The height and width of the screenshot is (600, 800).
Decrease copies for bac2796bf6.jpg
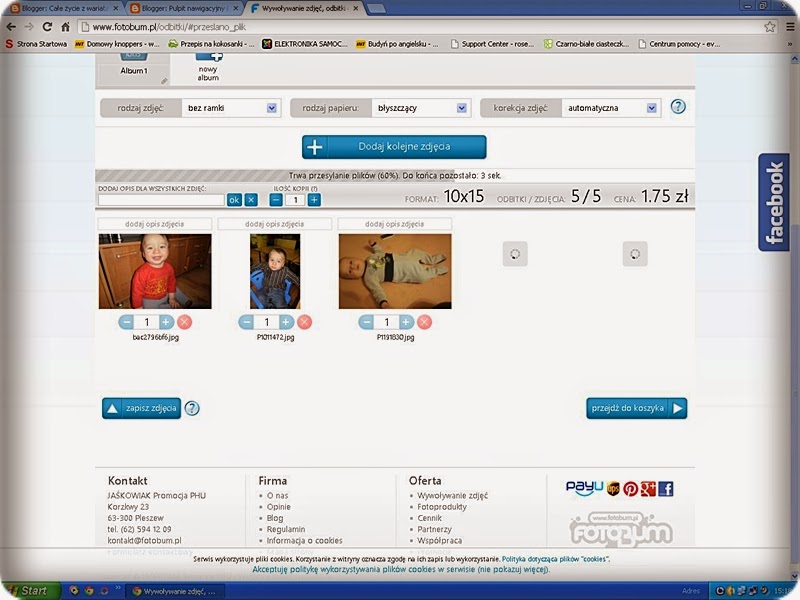pos(126,322)
